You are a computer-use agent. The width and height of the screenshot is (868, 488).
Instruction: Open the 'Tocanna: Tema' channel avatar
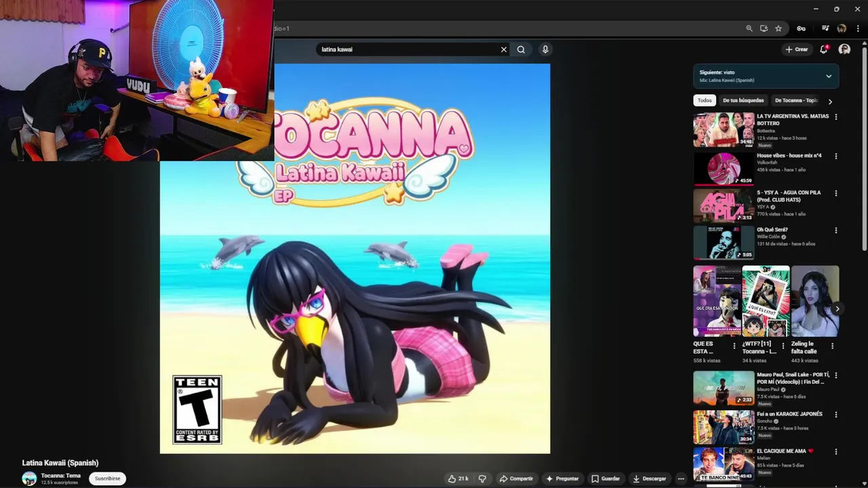point(29,479)
